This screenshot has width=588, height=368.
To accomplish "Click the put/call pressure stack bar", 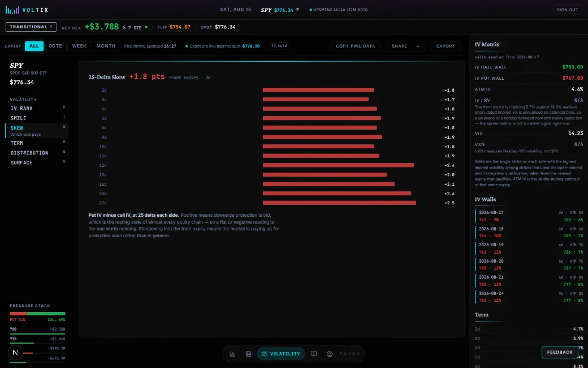I will pyautogui.click(x=37, y=314).
